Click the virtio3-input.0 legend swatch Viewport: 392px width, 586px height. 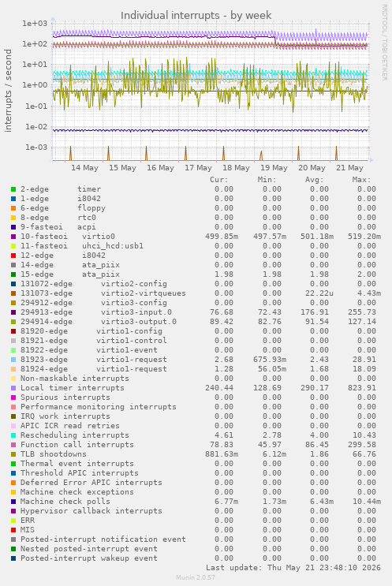pos(13,313)
